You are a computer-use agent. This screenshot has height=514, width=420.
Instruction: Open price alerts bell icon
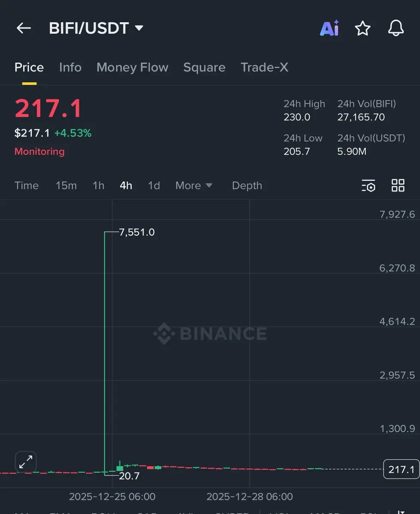(396, 28)
